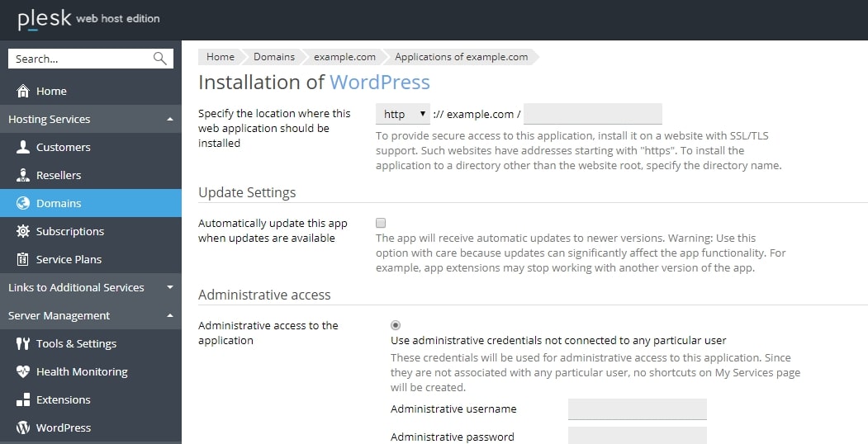This screenshot has height=444, width=868.
Task: Open Home in the sidebar
Action: [91, 92]
